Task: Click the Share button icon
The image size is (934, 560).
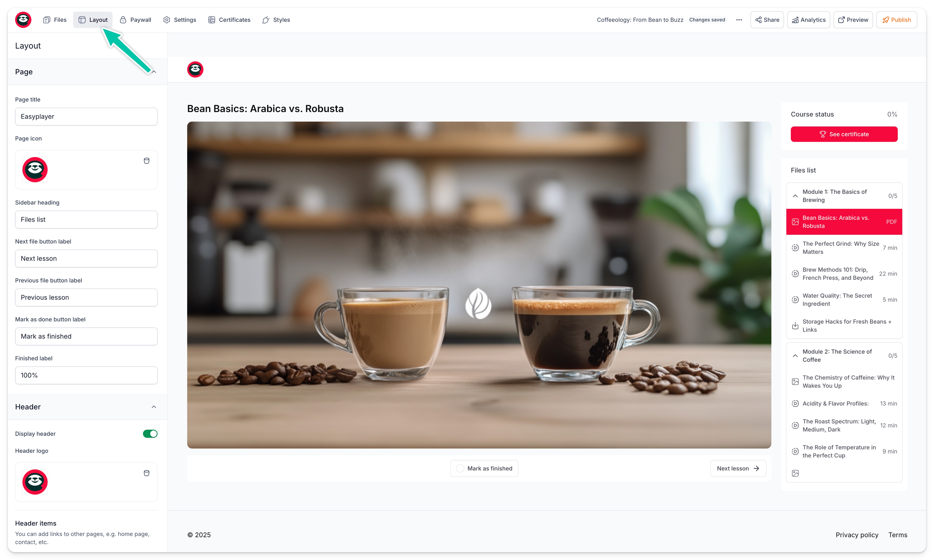Action: click(758, 20)
